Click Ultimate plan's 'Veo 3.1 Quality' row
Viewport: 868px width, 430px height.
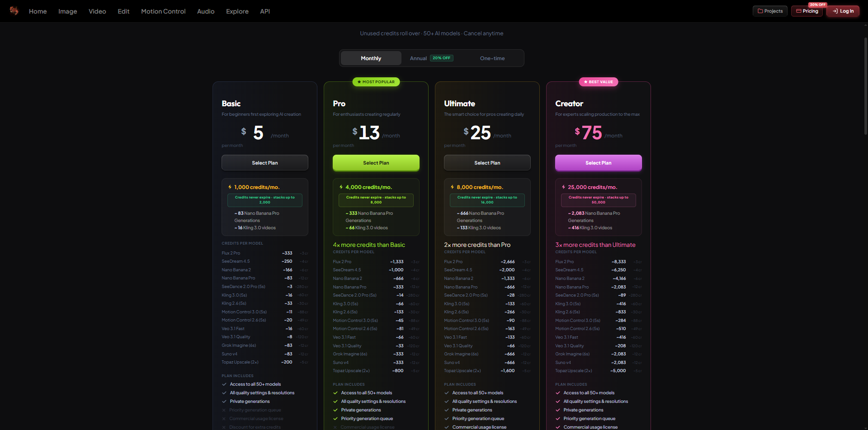(x=487, y=346)
